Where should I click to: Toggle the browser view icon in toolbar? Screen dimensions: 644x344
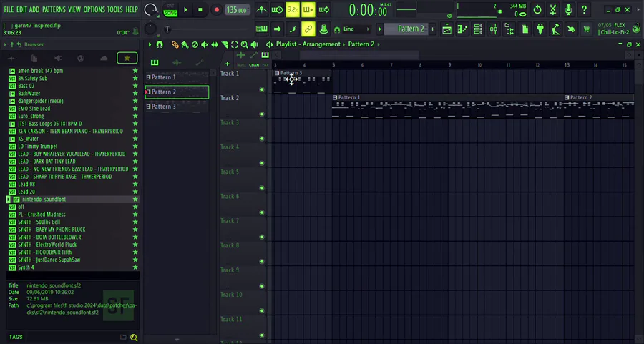coord(509,29)
